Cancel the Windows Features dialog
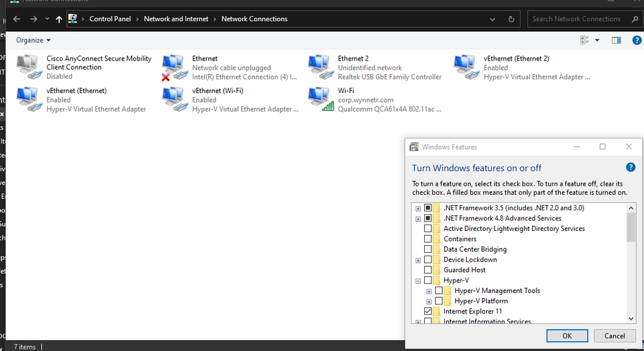This screenshot has width=644, height=351. tap(614, 336)
